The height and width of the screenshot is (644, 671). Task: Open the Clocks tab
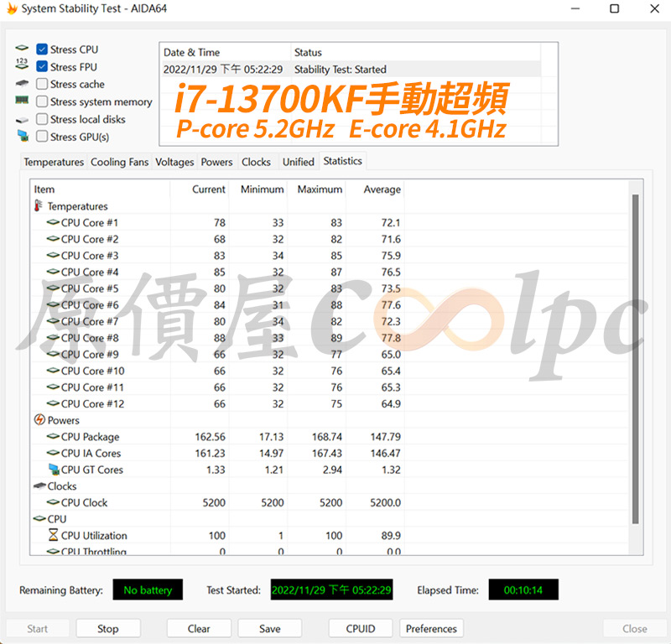[257, 162]
